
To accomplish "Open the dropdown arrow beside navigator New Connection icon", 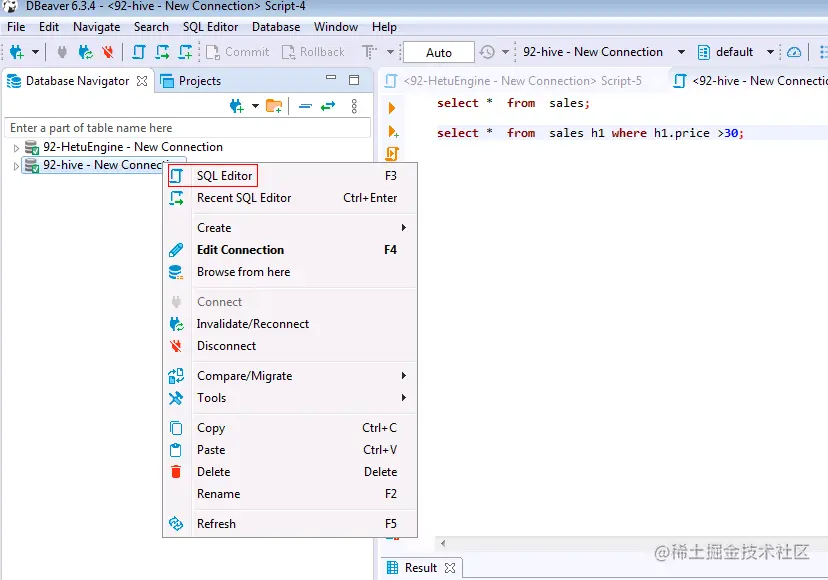I will tap(255, 106).
